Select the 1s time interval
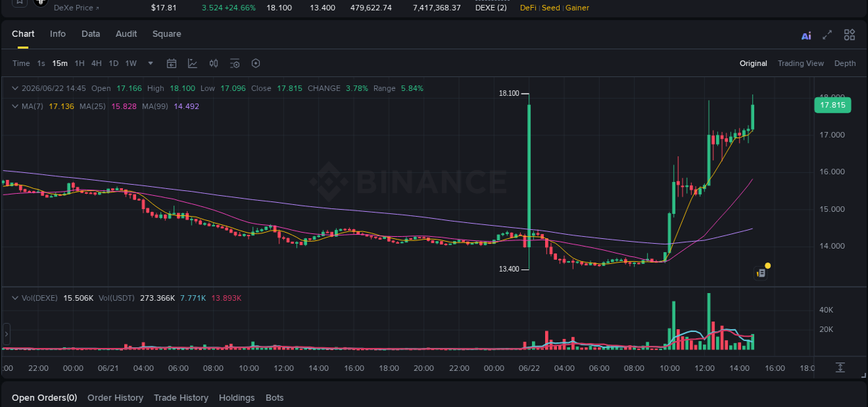This screenshot has width=868, height=407. click(41, 63)
